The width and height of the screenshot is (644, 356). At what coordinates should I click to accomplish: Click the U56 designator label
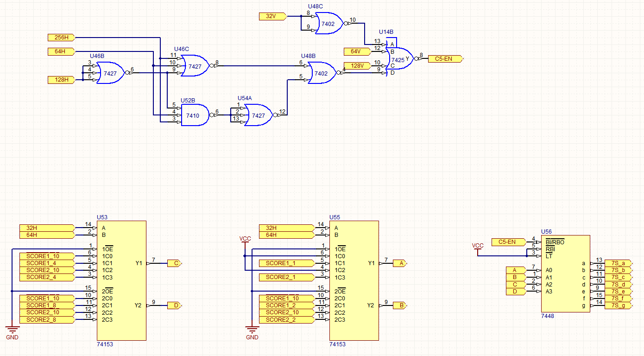coord(547,232)
